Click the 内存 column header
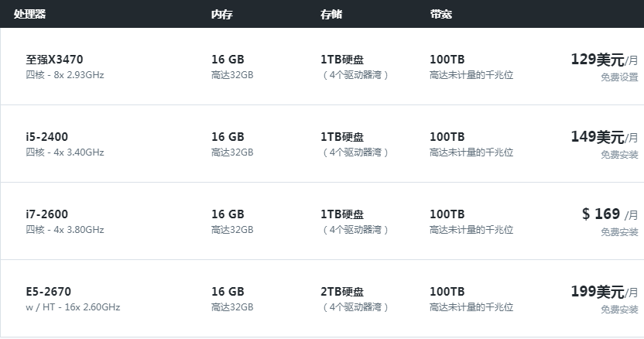 (x=222, y=14)
